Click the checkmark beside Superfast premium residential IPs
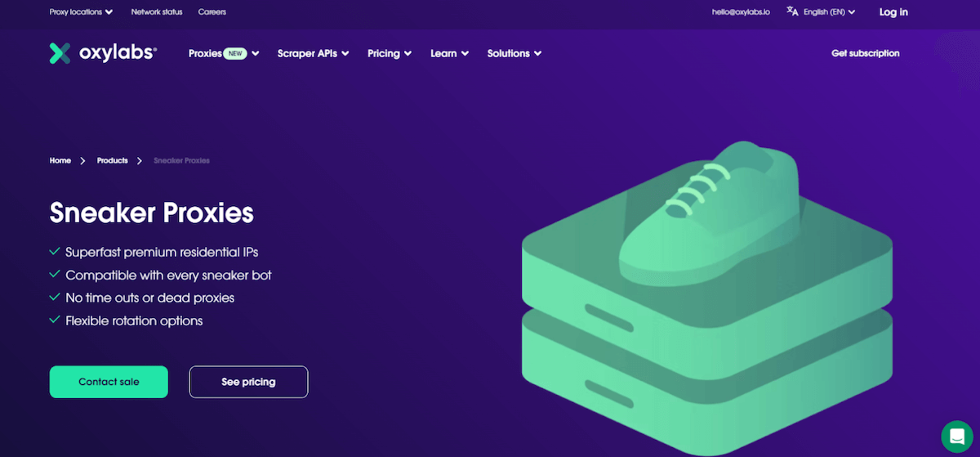The height and width of the screenshot is (457, 980). coord(55,252)
